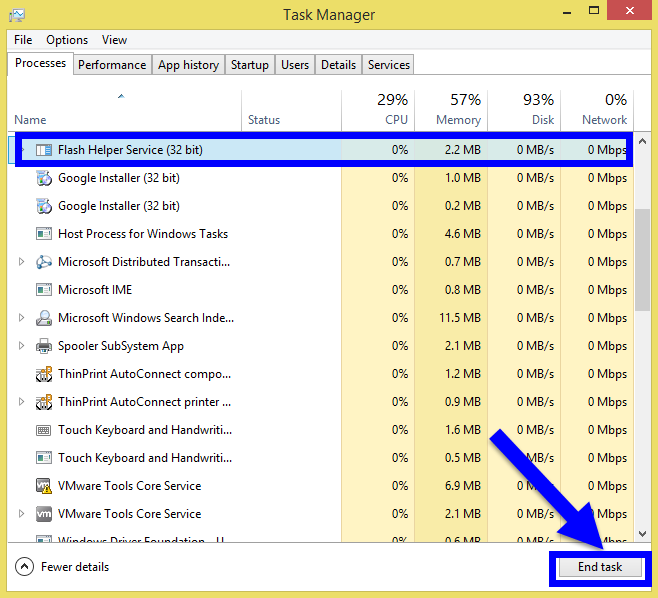658x598 pixels.
Task: Click the Task Manager title bar icon
Action: click(17, 15)
